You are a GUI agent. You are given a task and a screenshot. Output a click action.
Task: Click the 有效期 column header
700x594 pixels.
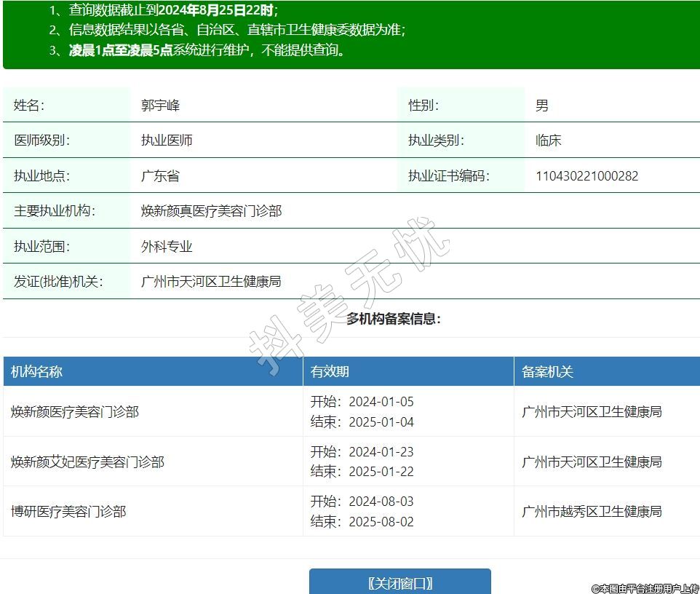coord(330,372)
